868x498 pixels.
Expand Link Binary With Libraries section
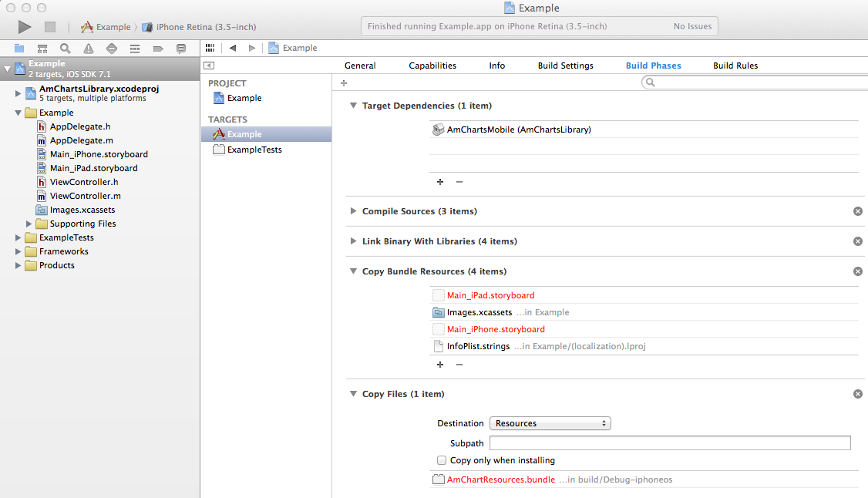(x=353, y=241)
